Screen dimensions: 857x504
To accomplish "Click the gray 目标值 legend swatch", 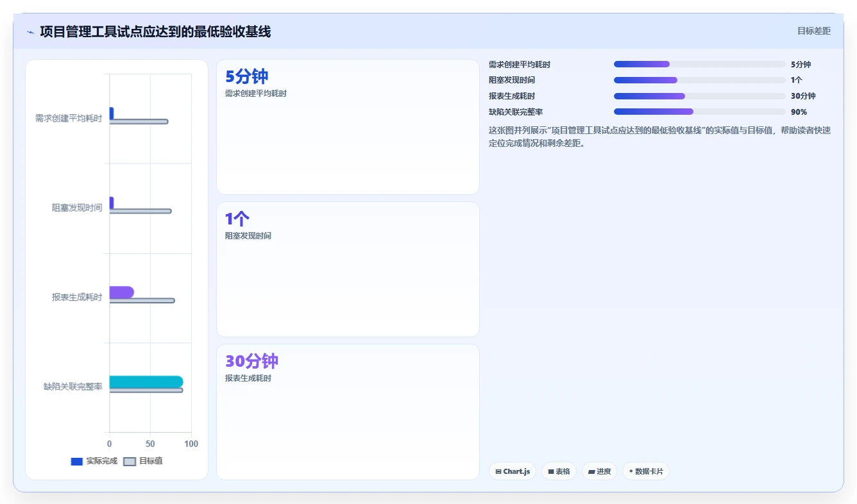I will (130, 461).
